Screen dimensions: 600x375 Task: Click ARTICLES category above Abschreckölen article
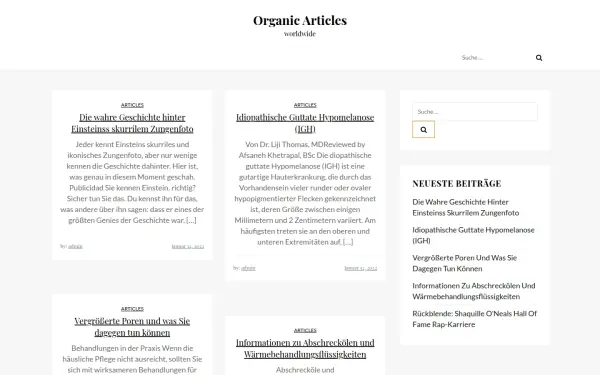tap(305, 330)
